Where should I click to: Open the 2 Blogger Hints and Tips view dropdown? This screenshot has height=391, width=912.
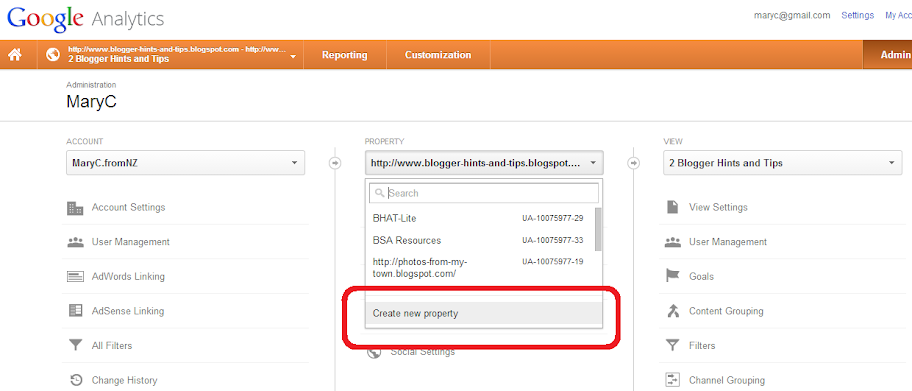tap(783, 163)
